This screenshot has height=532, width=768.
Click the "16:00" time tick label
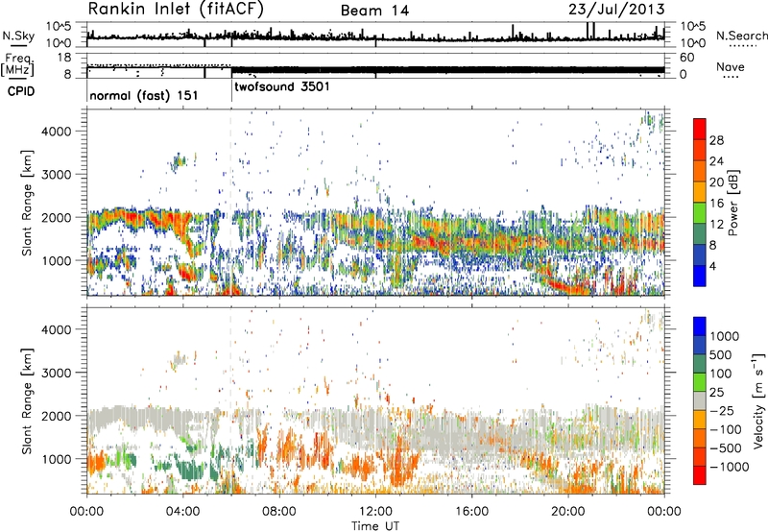471,512
